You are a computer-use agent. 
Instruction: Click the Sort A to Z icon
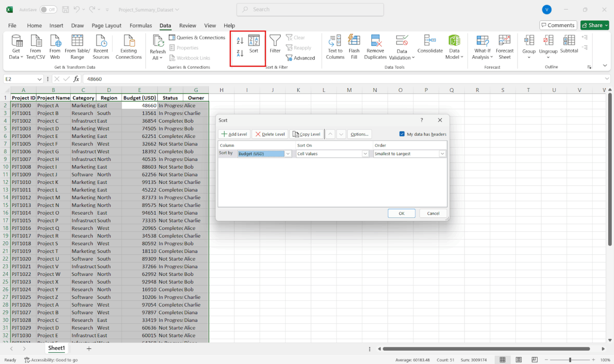tap(240, 41)
